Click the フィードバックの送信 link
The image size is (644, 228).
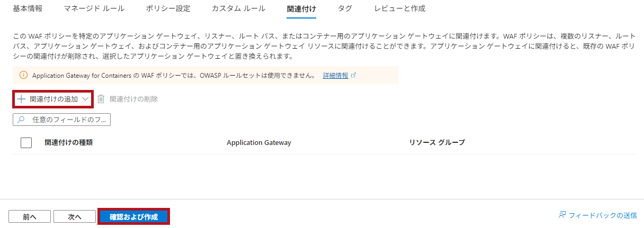coord(603,215)
